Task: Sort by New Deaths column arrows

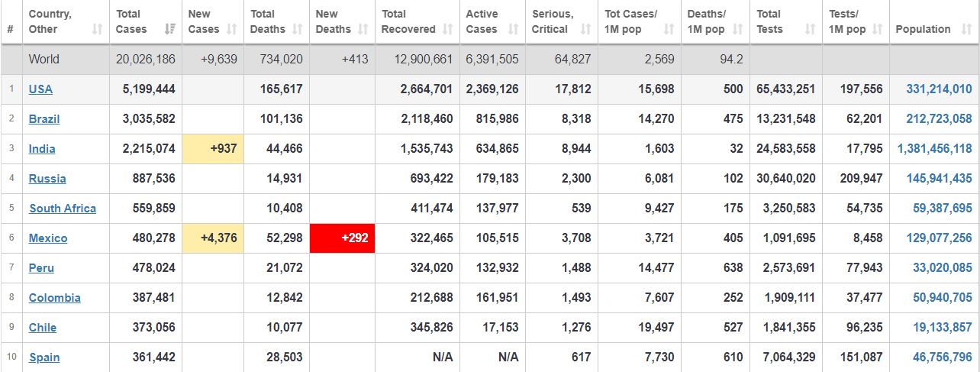Action: pos(363,29)
